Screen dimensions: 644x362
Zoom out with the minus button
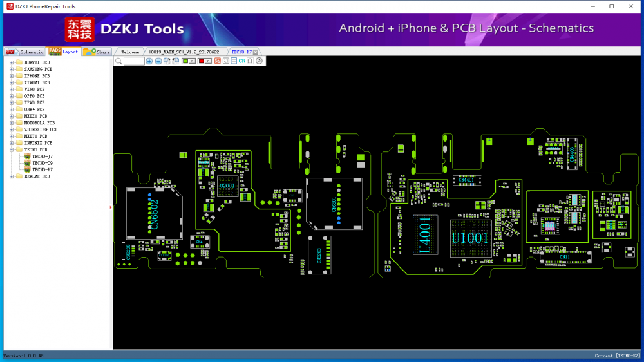tap(158, 61)
